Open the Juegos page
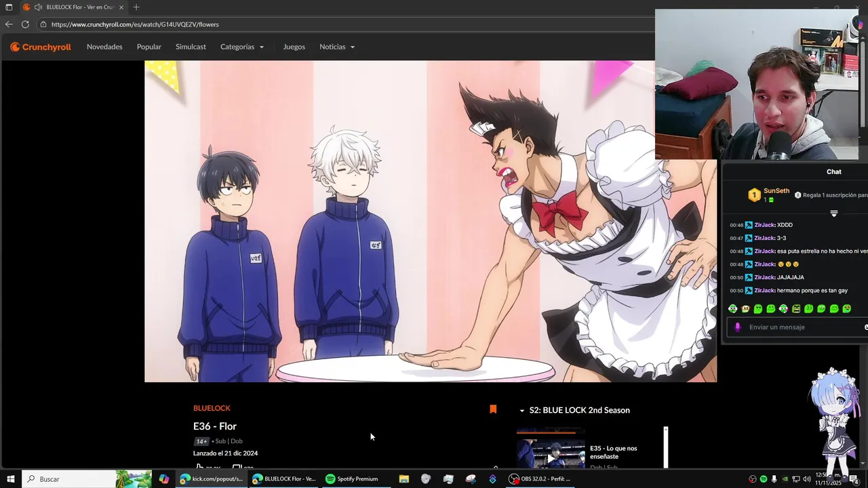This screenshot has height=488, width=868. click(294, 47)
